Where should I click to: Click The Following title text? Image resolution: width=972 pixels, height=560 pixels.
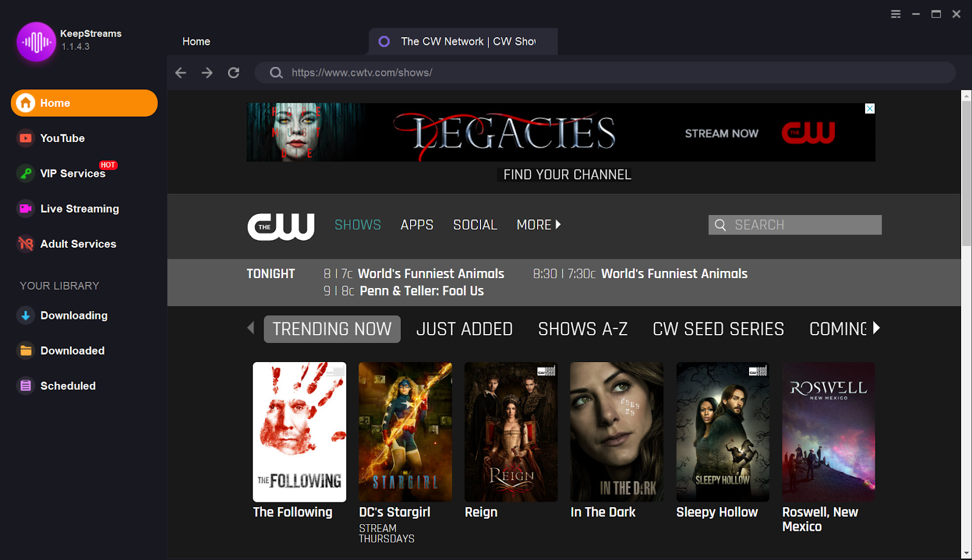tap(293, 513)
